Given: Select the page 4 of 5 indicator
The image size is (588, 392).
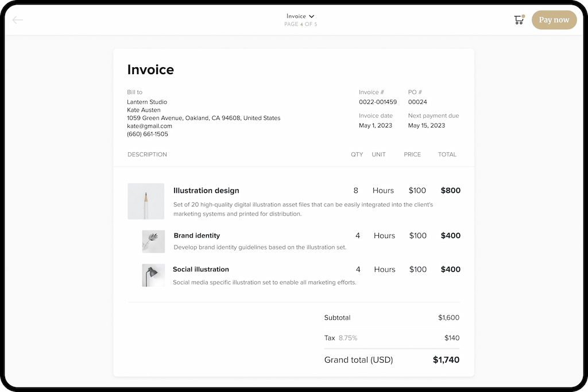Looking at the screenshot, I should click(300, 24).
